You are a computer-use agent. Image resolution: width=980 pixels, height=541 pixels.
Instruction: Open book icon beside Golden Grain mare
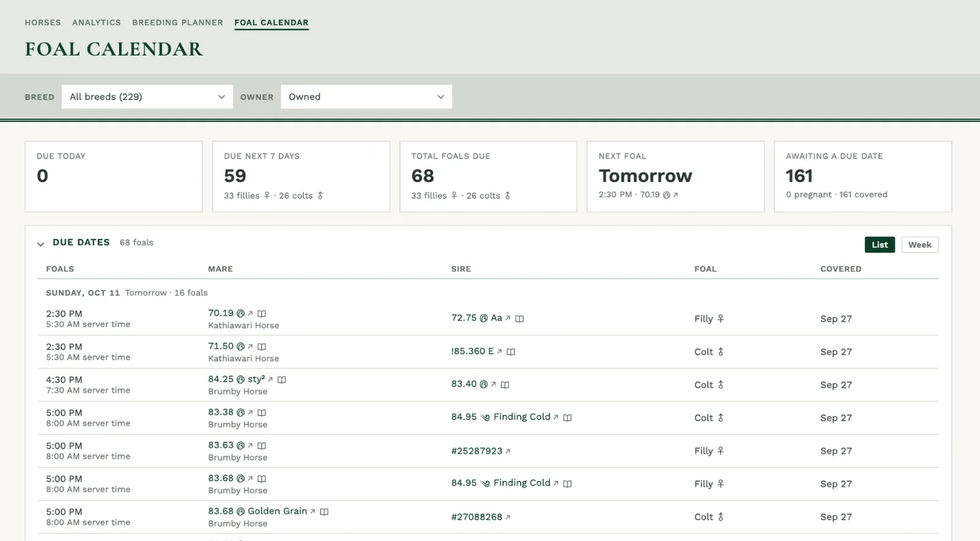[x=324, y=512]
